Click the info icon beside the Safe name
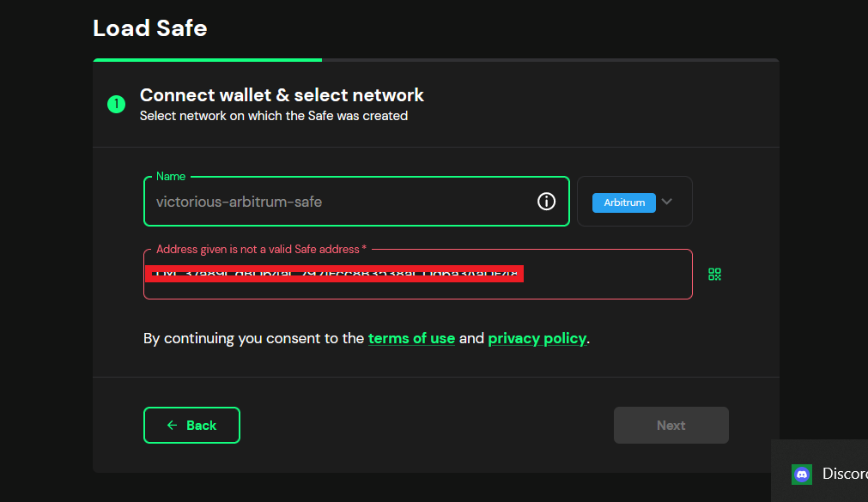 [x=546, y=201]
